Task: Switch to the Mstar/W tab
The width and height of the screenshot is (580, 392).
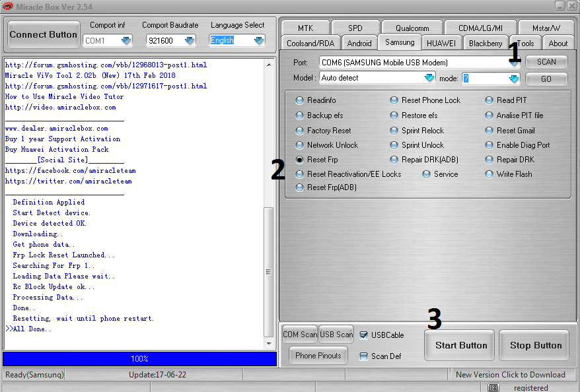Action: pos(546,28)
